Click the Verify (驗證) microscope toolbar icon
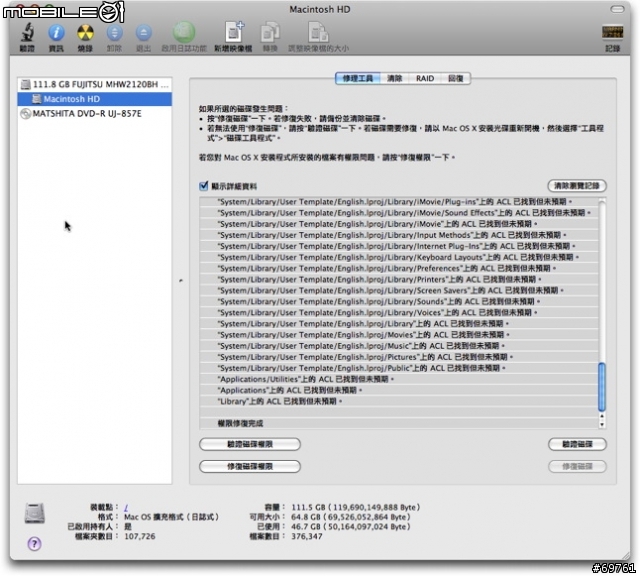 [x=27, y=33]
